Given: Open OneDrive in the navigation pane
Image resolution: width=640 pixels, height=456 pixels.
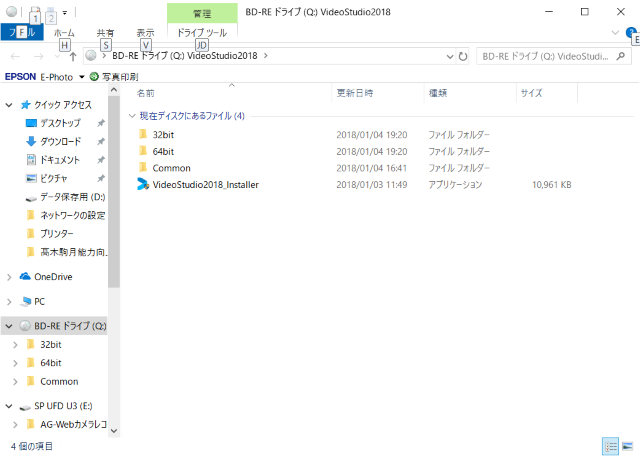Looking at the screenshot, I should [x=53, y=277].
